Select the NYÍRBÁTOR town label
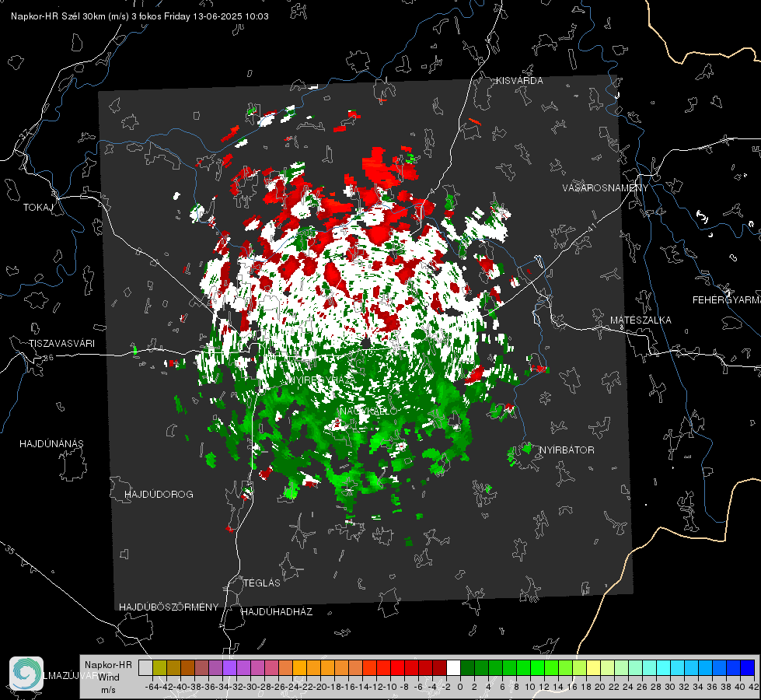Image resolution: width=761 pixels, height=700 pixels. click(x=567, y=450)
